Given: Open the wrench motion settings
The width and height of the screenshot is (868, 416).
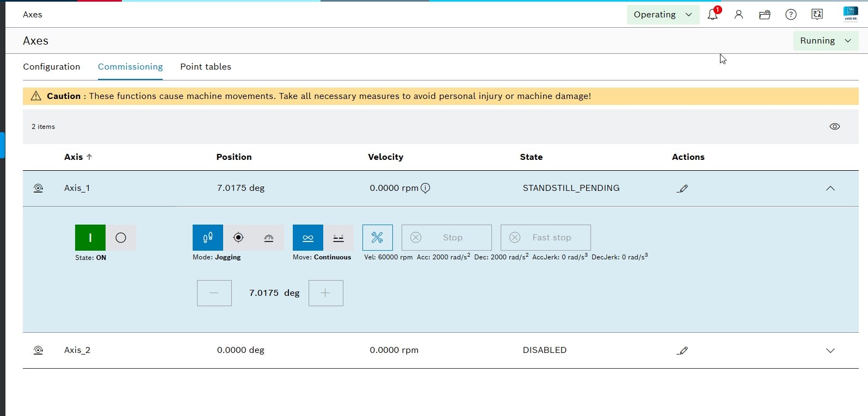Looking at the screenshot, I should 377,238.
